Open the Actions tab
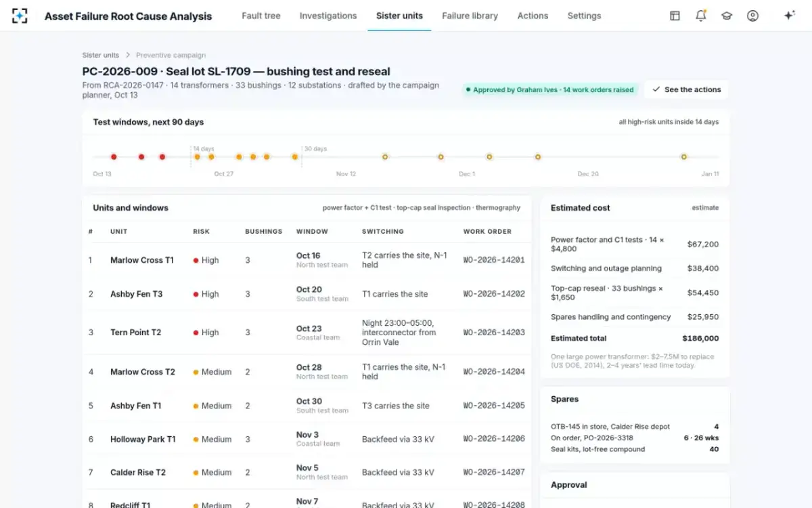Image resolution: width=812 pixels, height=508 pixels. 533,16
